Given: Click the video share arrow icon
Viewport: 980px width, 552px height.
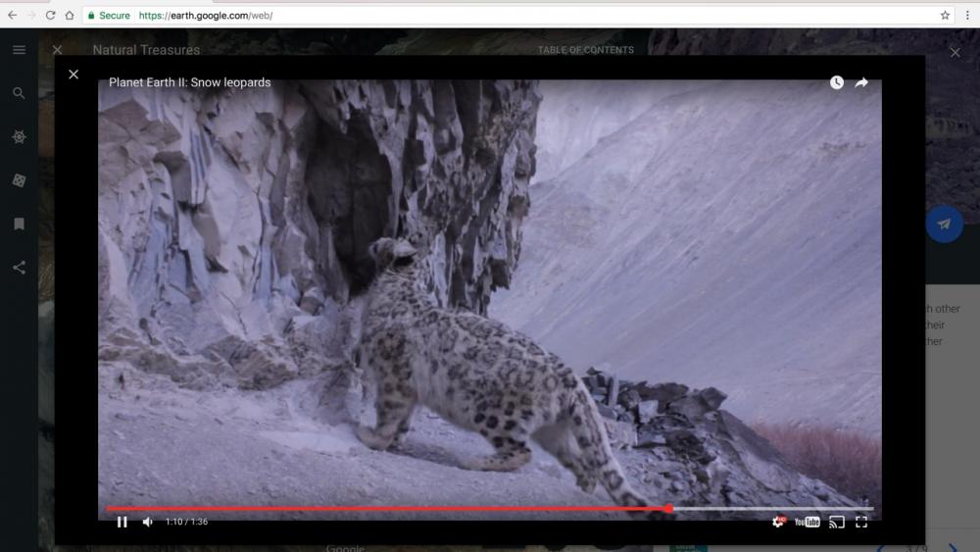Looking at the screenshot, I should pos(861,82).
